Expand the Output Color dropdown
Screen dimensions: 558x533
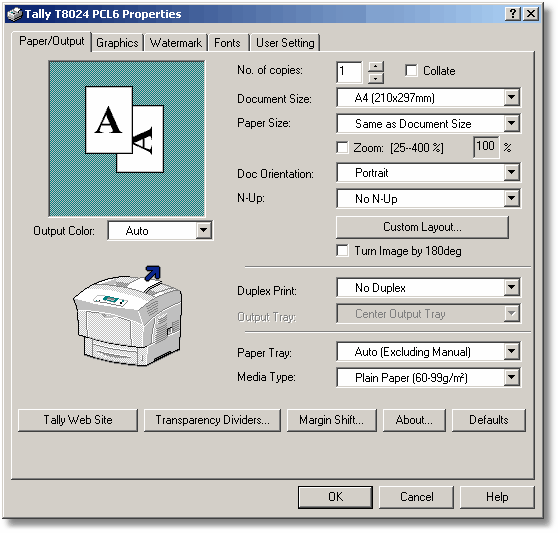click(160, 231)
